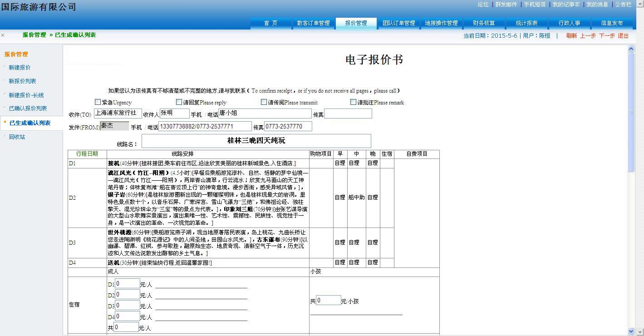Viewport: 644px width, 336px height.
Task: Click the scrollbar down arrow
Action: click(631, 331)
